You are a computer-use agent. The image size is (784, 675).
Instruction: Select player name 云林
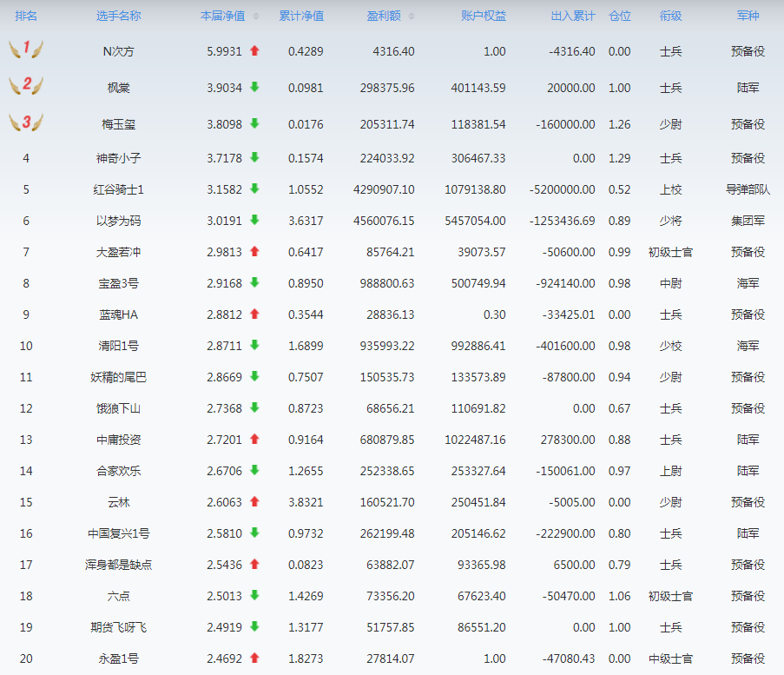coord(118,502)
